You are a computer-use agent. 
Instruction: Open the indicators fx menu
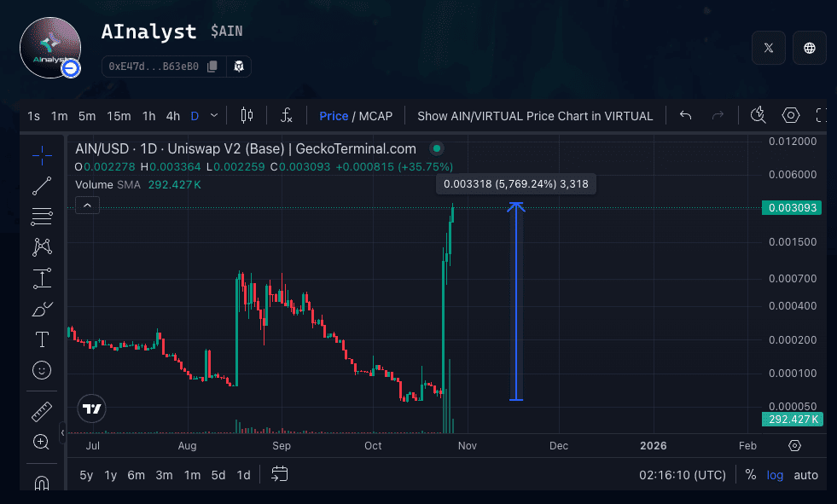tap(287, 116)
